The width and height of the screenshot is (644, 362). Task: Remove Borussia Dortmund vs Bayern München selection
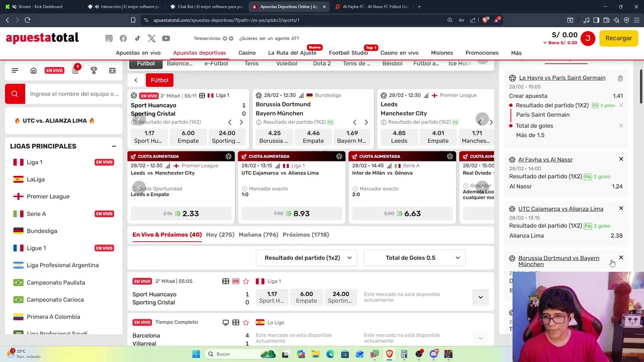621,257
